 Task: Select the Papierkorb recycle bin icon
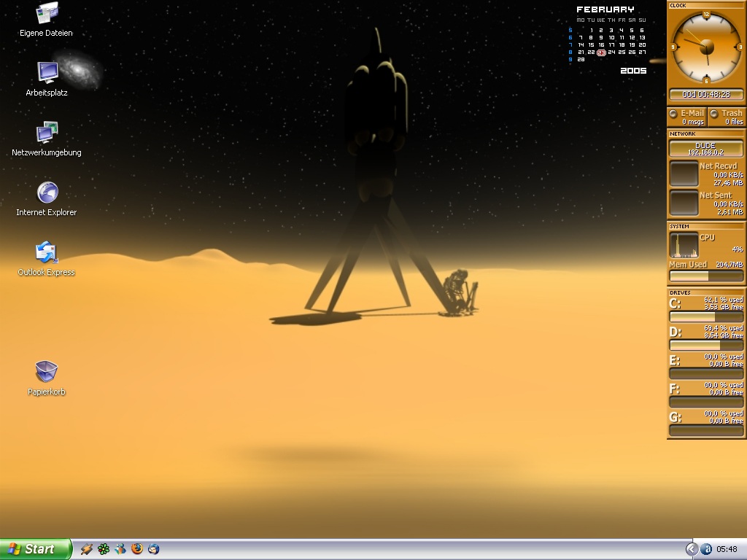click(x=46, y=378)
